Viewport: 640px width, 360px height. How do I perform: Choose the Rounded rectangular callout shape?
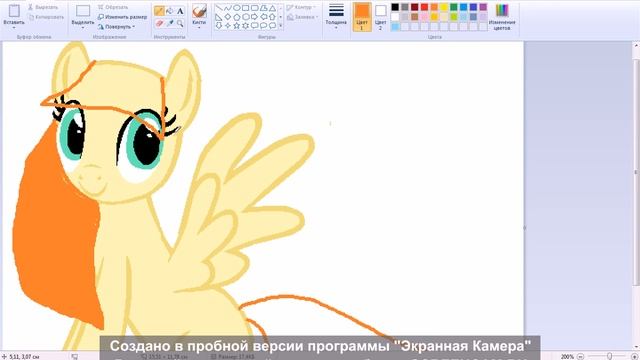coord(255,26)
